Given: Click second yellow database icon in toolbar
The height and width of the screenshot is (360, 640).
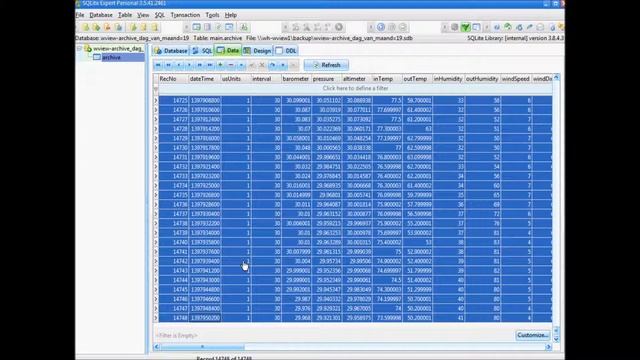Looking at the screenshot, I should tap(96, 27).
